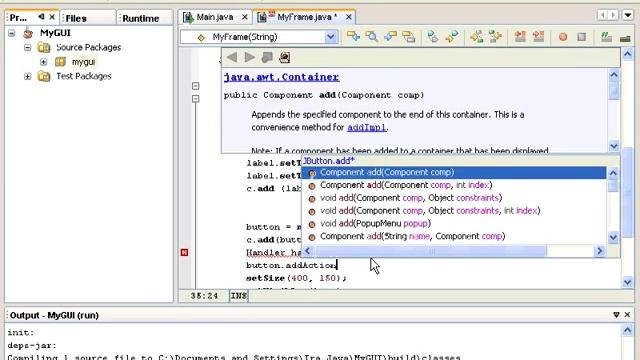Open the Main.java editor tab
This screenshot has width=640, height=360.
click(x=215, y=17)
